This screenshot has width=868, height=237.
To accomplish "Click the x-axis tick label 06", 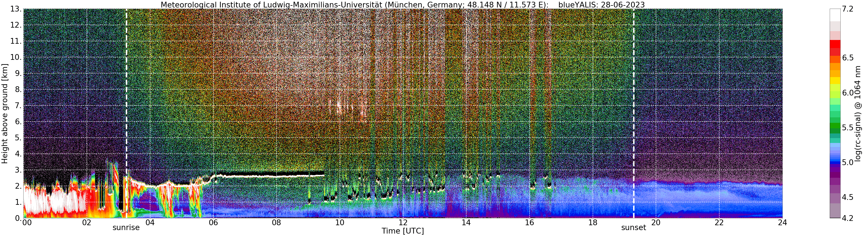I will click(x=213, y=223).
